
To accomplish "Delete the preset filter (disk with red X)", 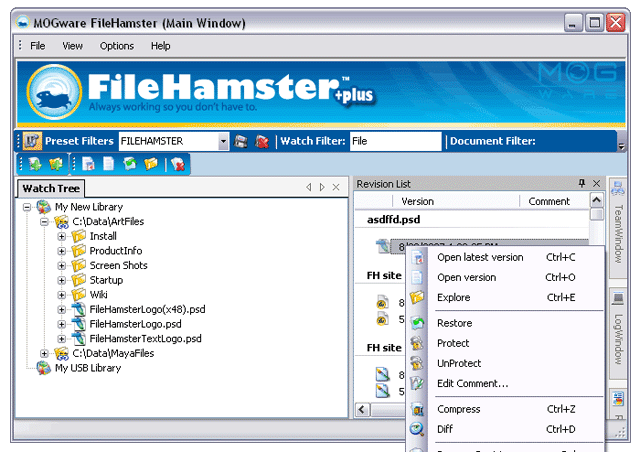I will pos(262,142).
